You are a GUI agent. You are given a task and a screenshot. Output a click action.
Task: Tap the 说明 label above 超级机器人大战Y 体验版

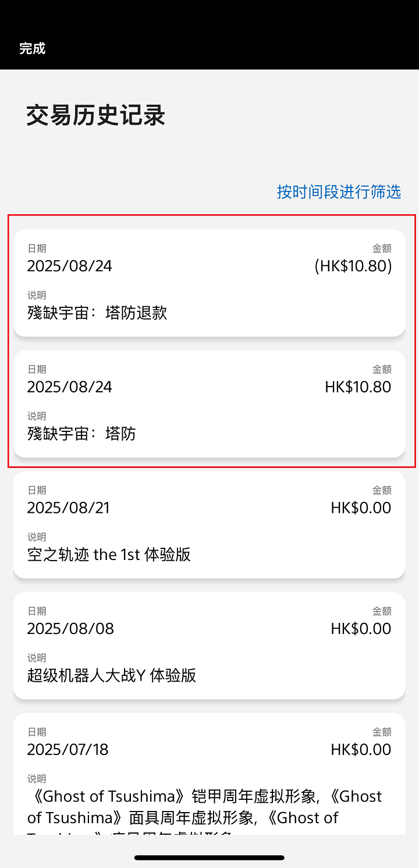[x=37, y=658]
